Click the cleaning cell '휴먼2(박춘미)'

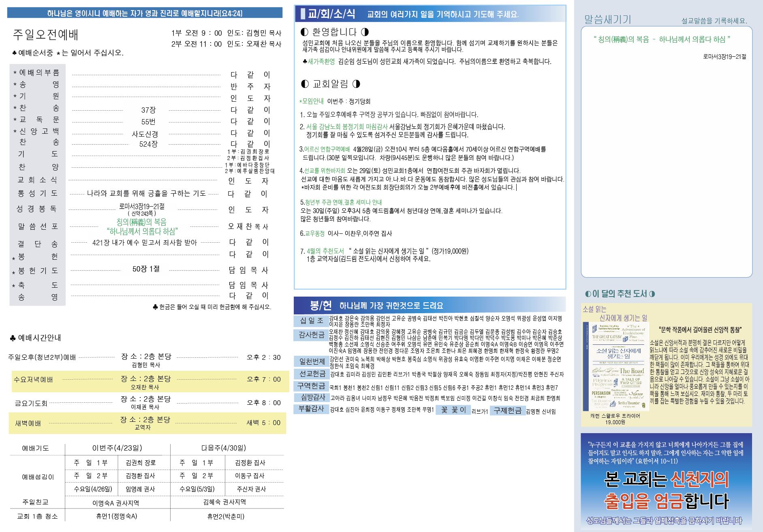click(x=226, y=517)
